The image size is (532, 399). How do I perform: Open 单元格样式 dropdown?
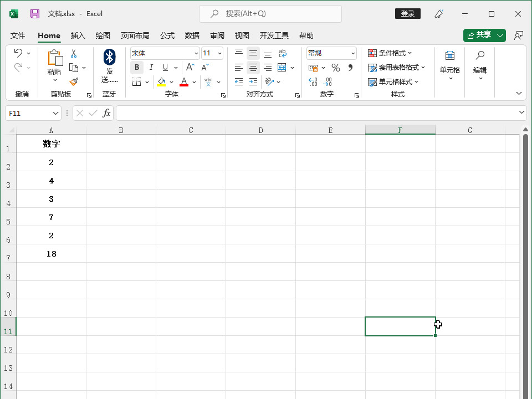click(x=393, y=82)
